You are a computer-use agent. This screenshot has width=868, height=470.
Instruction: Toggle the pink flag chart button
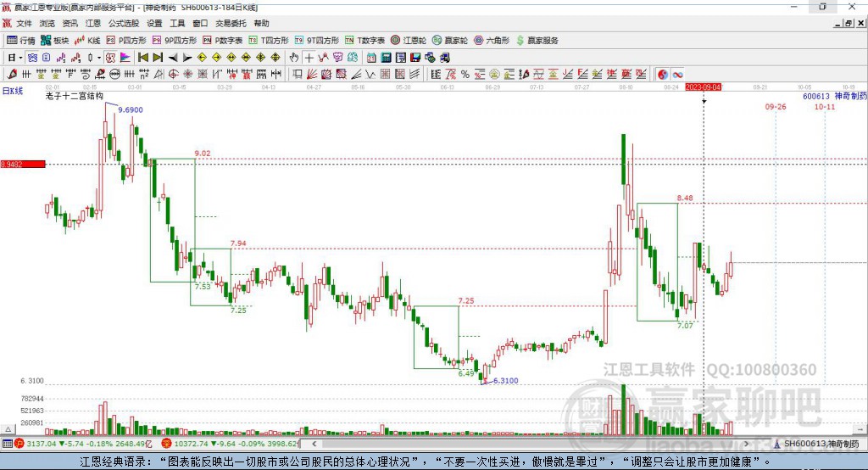point(125,58)
